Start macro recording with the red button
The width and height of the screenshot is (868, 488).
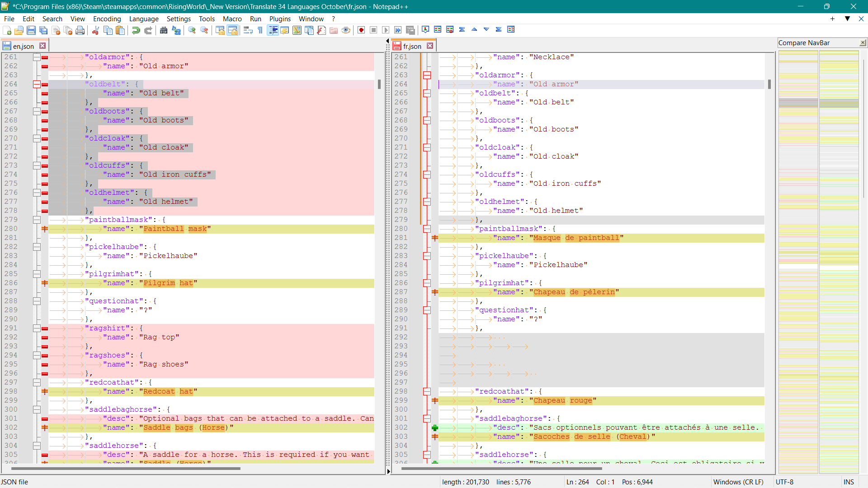pos(361,30)
